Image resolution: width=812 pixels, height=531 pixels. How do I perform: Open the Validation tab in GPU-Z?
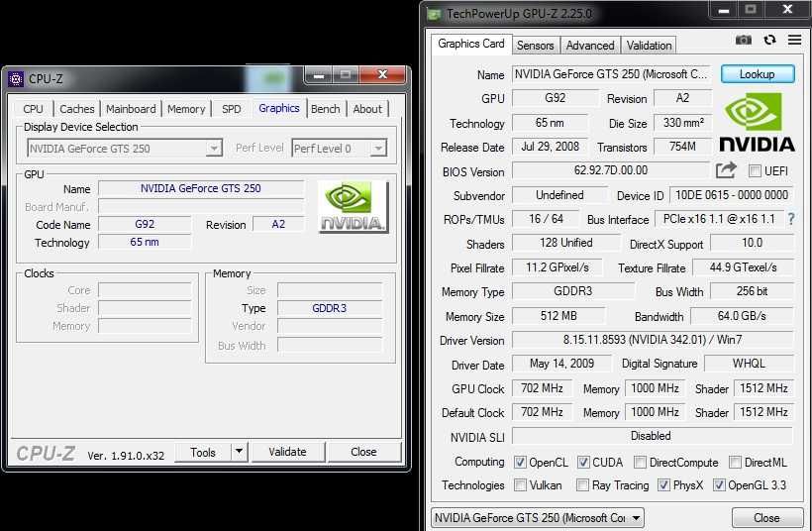pyautogui.click(x=649, y=45)
